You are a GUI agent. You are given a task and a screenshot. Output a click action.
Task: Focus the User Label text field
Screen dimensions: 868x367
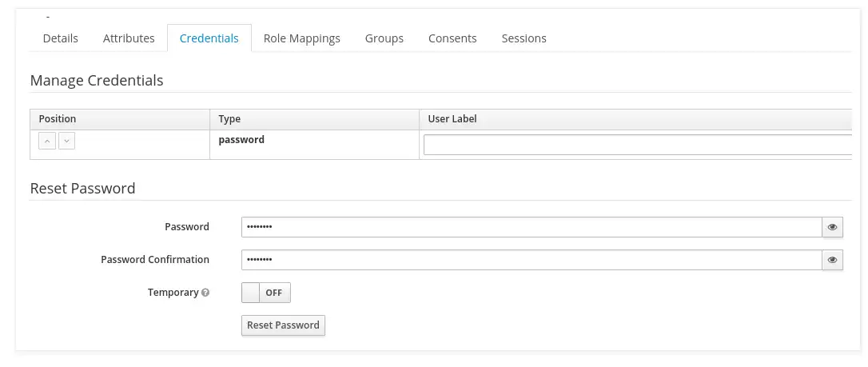click(638, 145)
